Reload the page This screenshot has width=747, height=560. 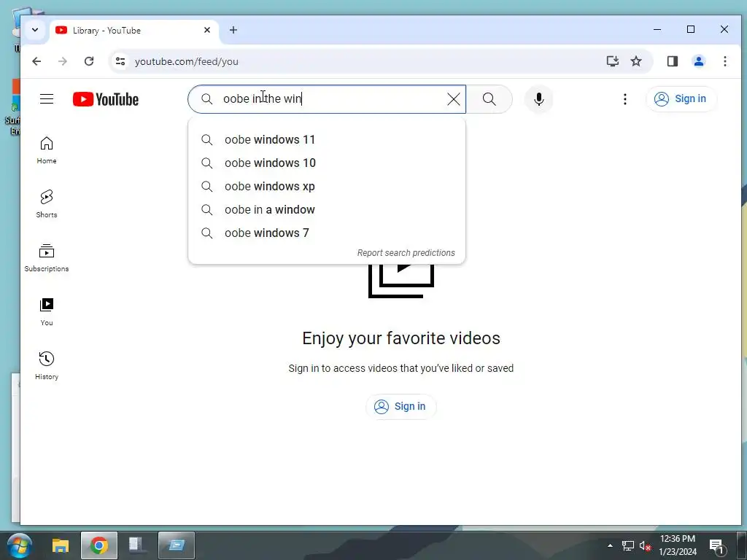pyautogui.click(x=89, y=61)
